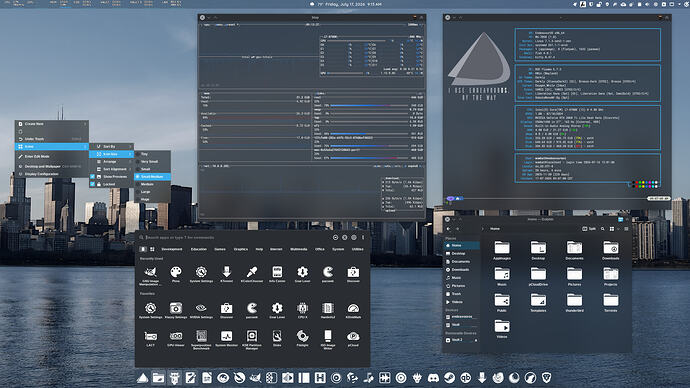Open NVIDIA Settings in Favorites
690x388 pixels.
(201, 310)
